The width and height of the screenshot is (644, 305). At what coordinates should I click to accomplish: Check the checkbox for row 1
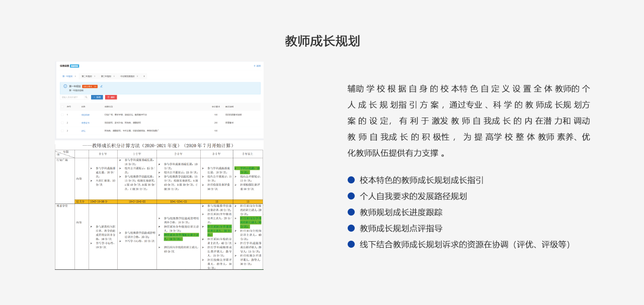coord(62,115)
